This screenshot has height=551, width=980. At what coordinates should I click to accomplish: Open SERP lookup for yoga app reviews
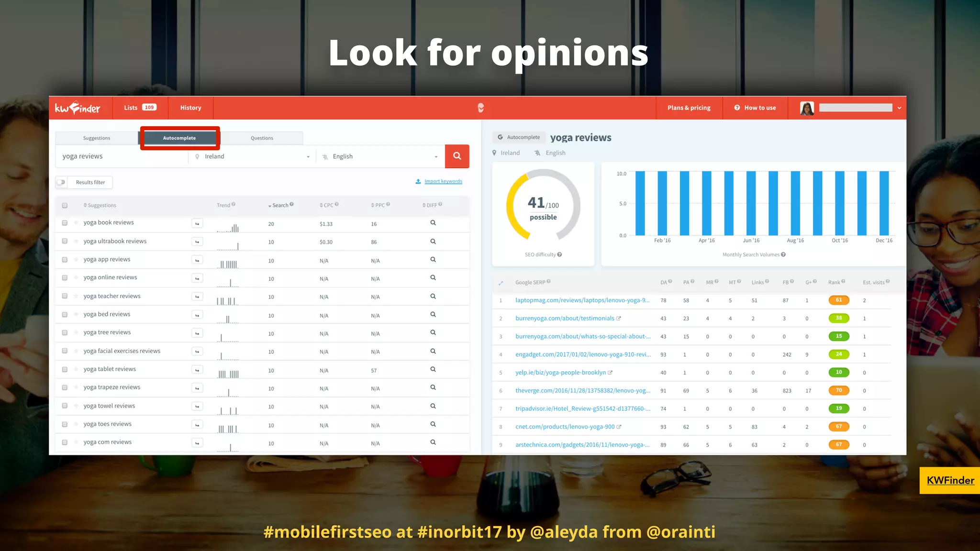click(x=433, y=260)
